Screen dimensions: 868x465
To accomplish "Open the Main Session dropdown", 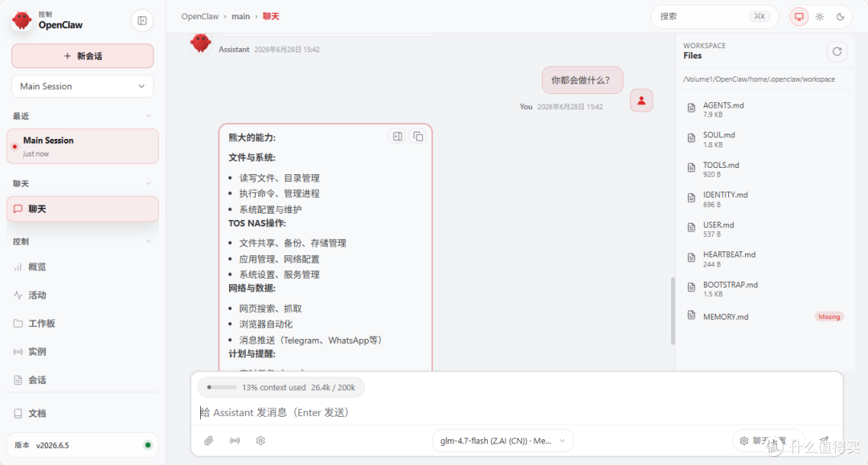I will tap(83, 86).
